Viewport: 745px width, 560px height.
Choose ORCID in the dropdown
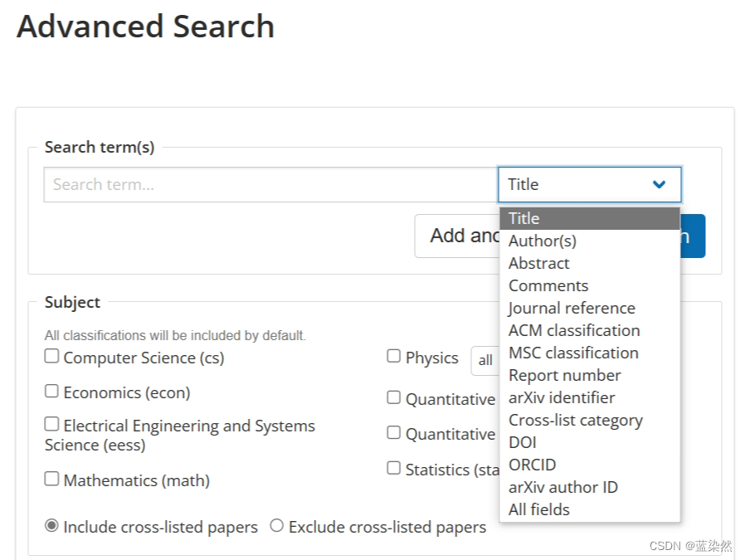tap(533, 465)
